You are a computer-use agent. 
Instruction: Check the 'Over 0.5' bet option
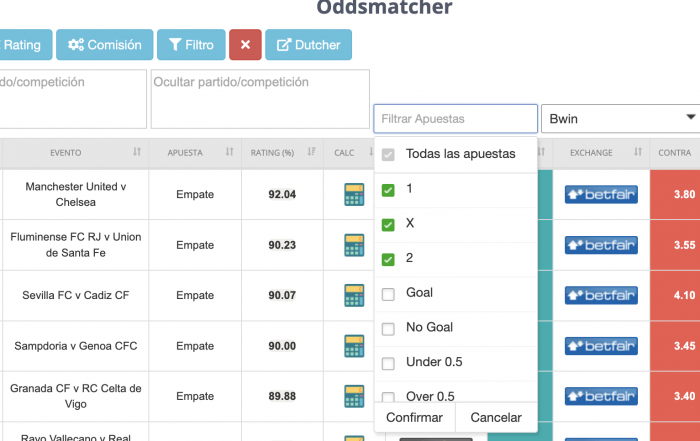coord(388,397)
